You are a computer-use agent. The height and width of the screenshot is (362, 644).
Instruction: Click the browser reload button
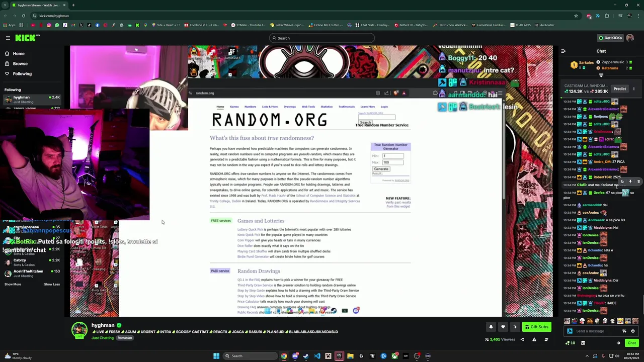23,16
